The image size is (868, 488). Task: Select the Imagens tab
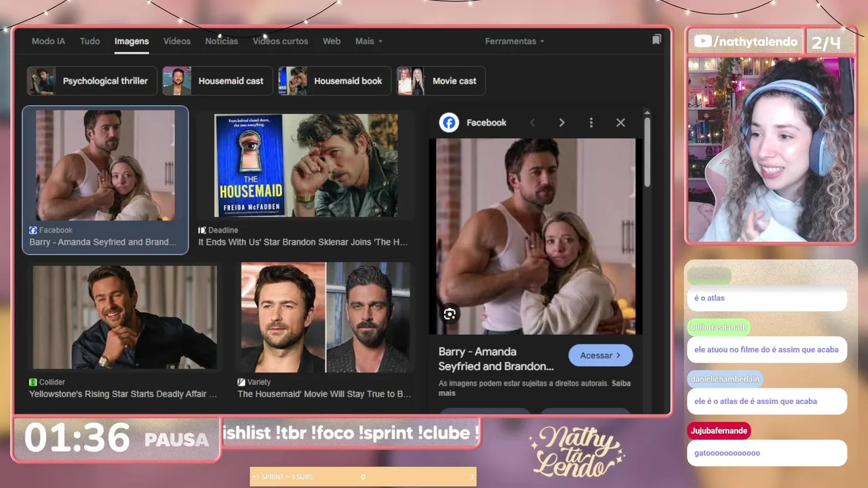(132, 41)
